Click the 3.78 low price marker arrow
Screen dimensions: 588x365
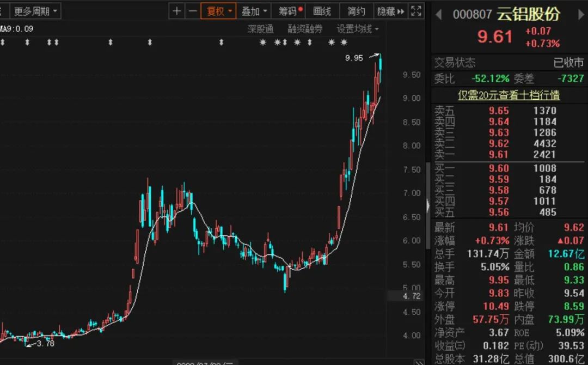[31, 343]
